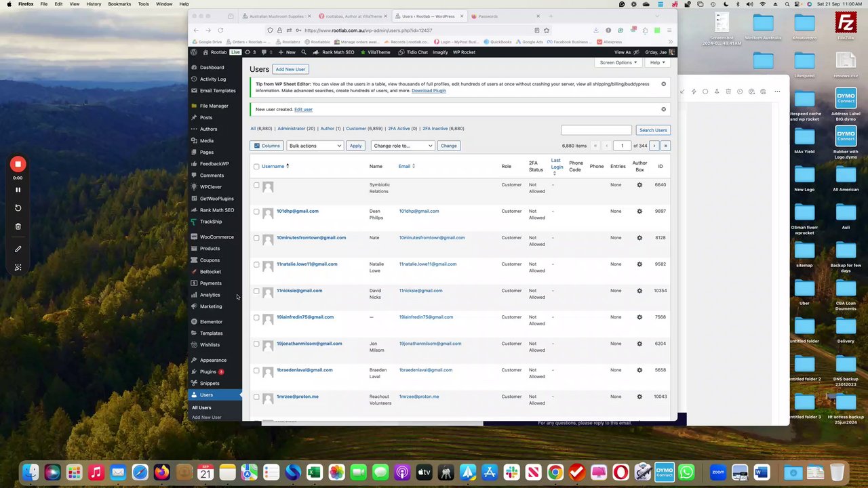
Task: Open Activity Log in the sidebar
Action: point(213,79)
